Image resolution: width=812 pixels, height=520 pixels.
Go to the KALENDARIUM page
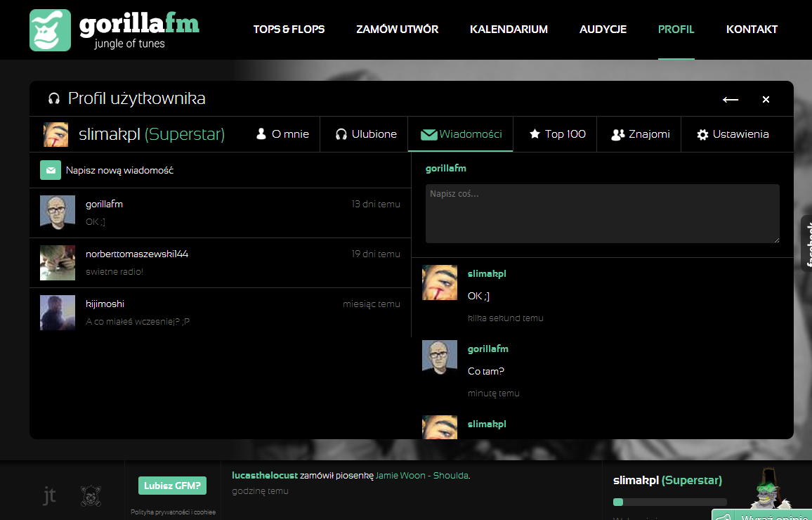[509, 30]
